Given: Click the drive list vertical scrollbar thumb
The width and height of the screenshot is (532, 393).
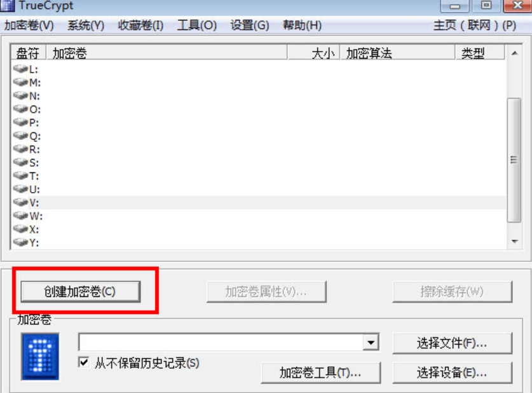Looking at the screenshot, I should coord(514,160).
